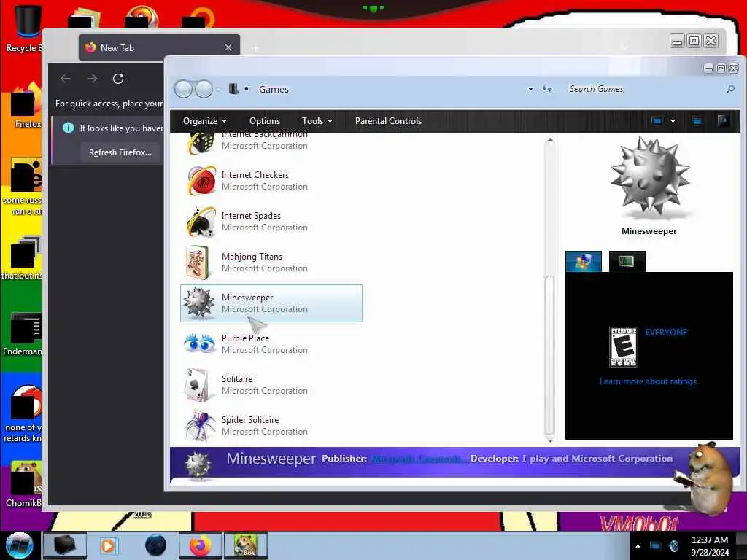Click the round dark globe taskbar icon

(x=155, y=545)
